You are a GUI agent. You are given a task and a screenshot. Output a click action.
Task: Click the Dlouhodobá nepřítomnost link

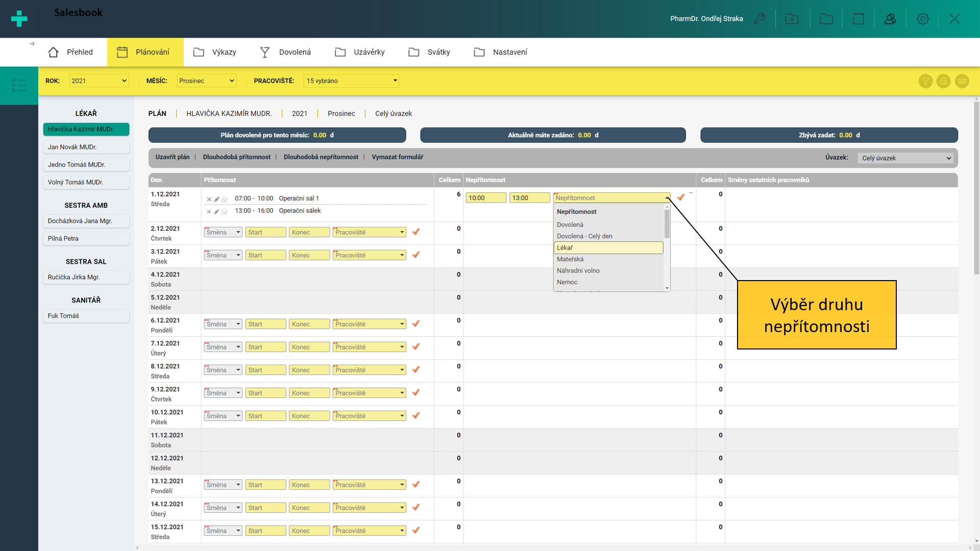[x=321, y=157]
